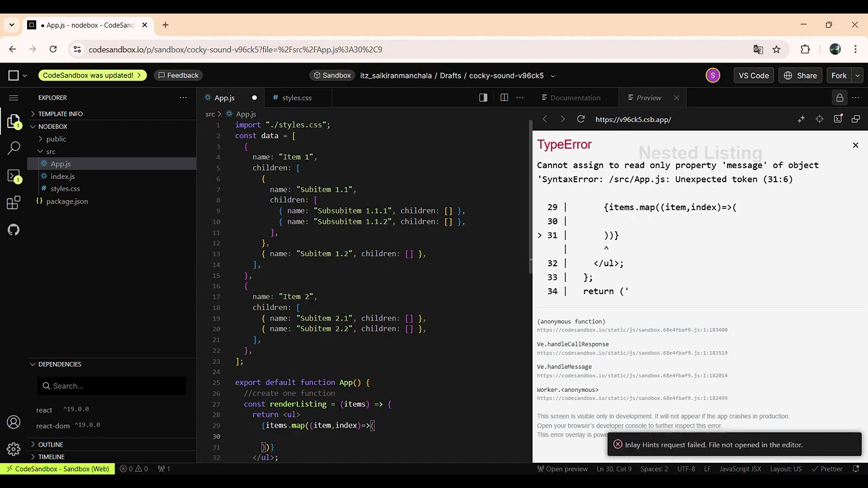Click the errors and warnings counter
This screenshot has height=488, width=868.
[134, 469]
